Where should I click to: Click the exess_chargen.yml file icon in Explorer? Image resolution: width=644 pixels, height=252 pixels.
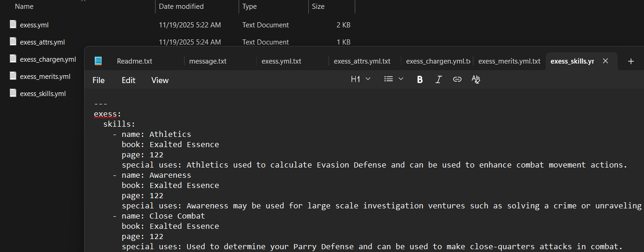[13, 59]
